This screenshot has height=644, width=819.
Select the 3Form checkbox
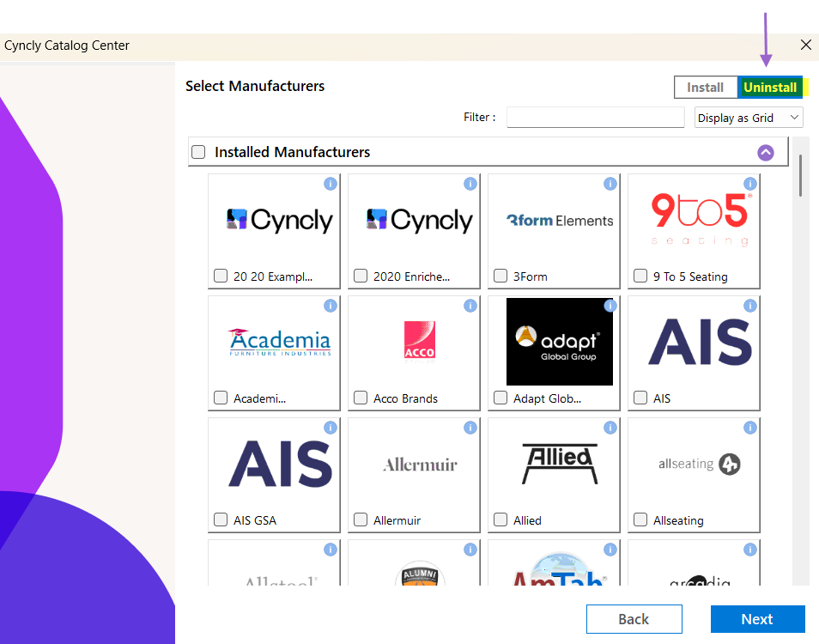(500, 276)
